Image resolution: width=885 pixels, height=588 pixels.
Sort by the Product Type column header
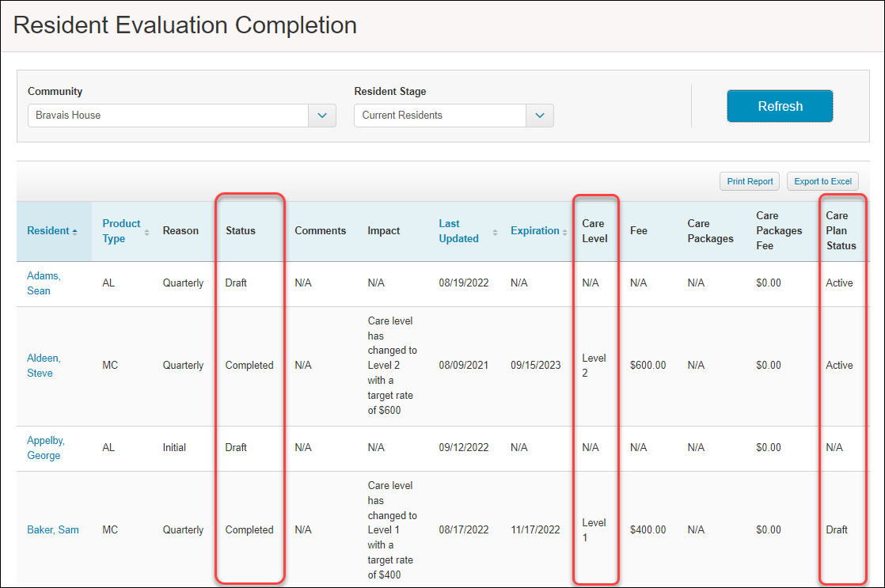tap(121, 231)
